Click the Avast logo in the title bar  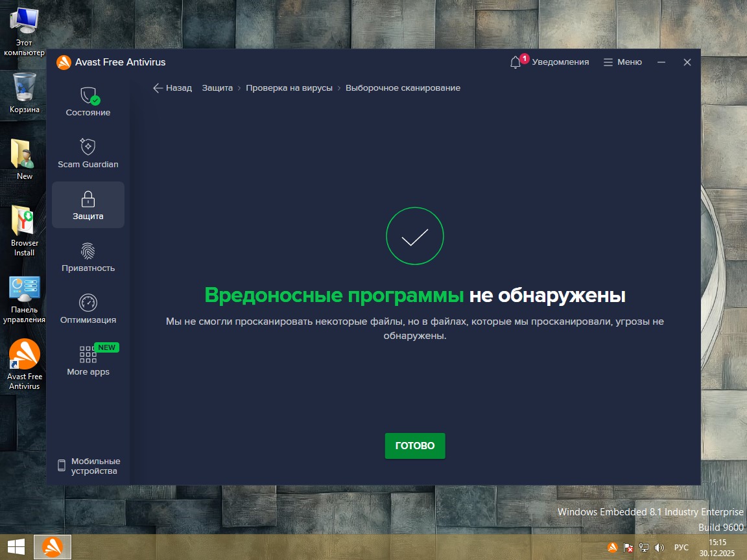pyautogui.click(x=64, y=62)
